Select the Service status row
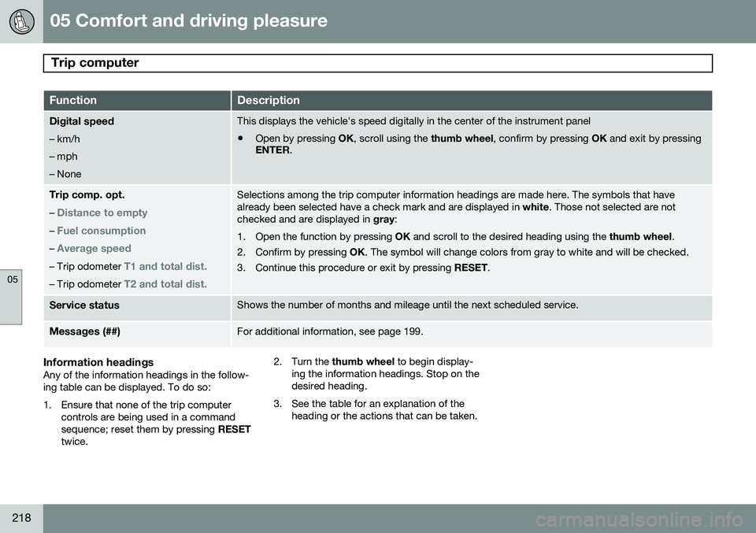 click(x=84, y=305)
